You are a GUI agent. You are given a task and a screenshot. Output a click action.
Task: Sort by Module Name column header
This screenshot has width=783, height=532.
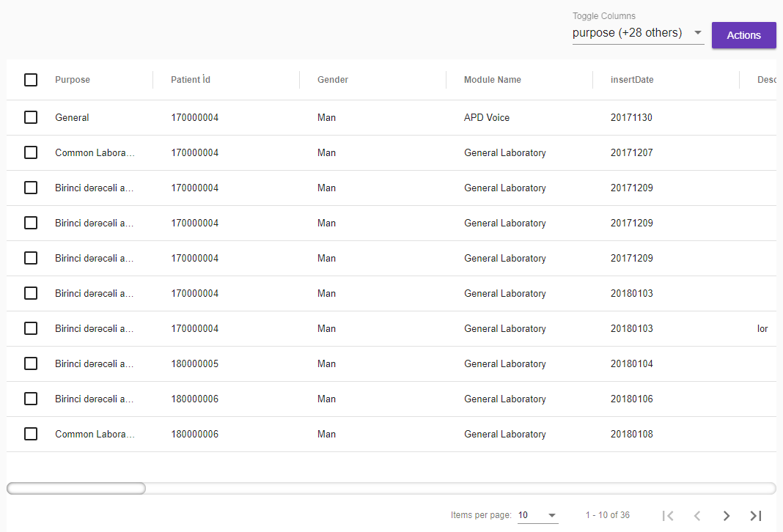(493, 80)
